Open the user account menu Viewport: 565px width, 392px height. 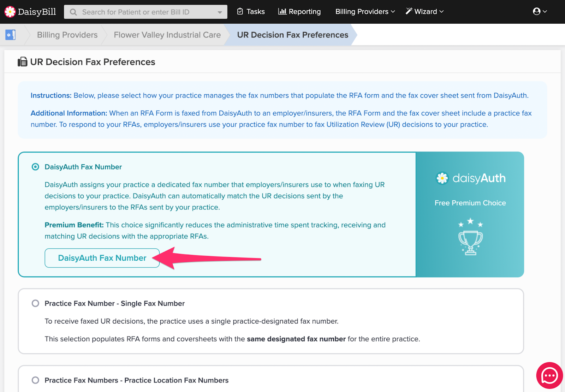[x=540, y=12]
